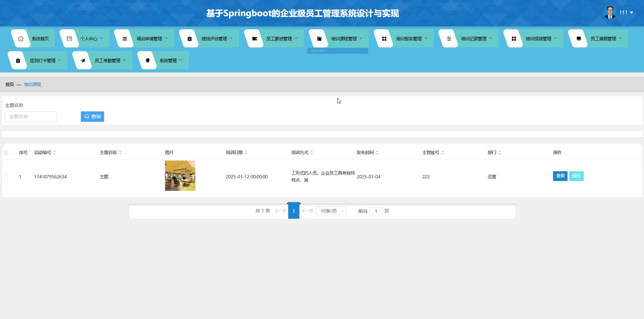Click the 主题名称 search input field
This screenshot has width=644, height=319.
tap(31, 116)
